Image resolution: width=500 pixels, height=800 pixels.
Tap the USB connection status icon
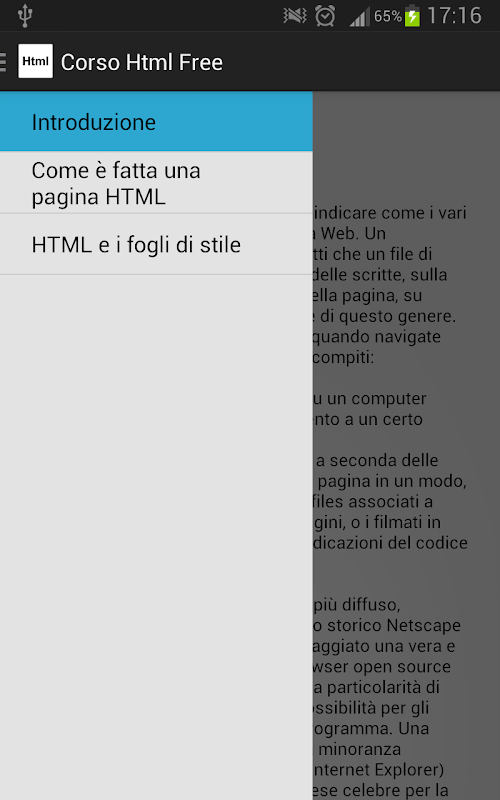coord(24,16)
